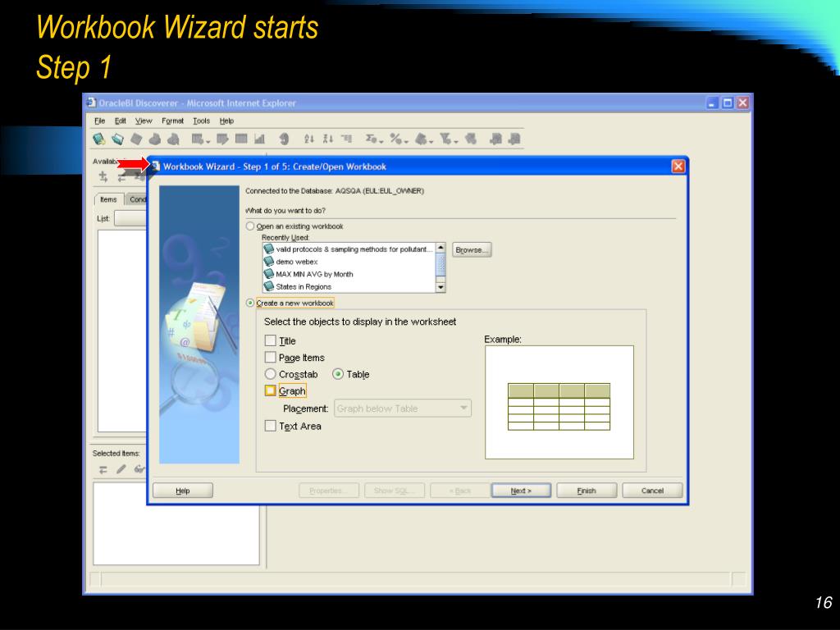Click the Next > button
The image size is (840, 630).
pyautogui.click(x=521, y=491)
